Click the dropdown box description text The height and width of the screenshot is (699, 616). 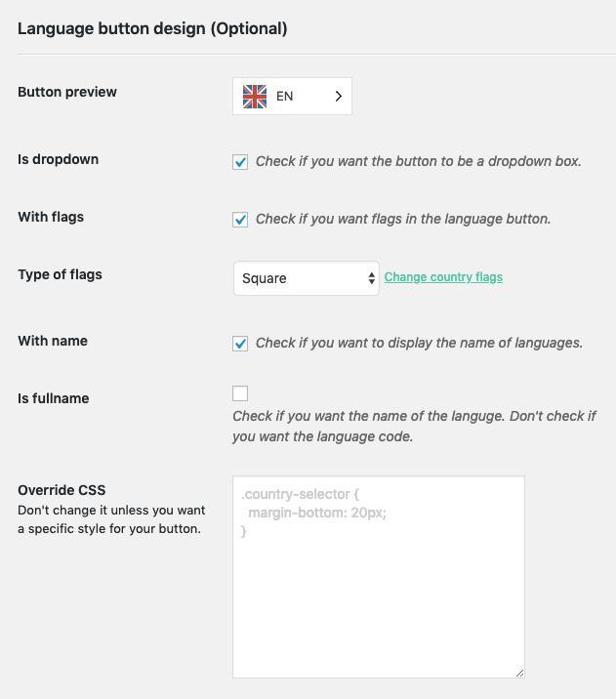[418, 161]
